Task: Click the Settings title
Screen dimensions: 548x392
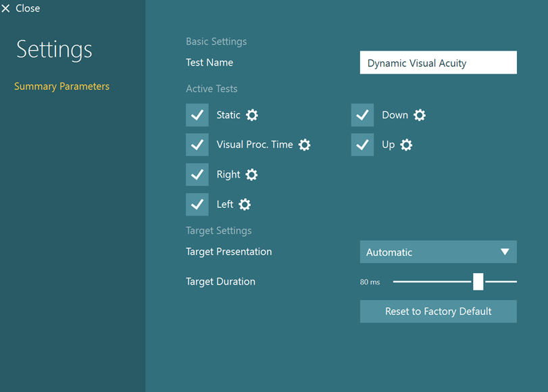Action: click(54, 49)
